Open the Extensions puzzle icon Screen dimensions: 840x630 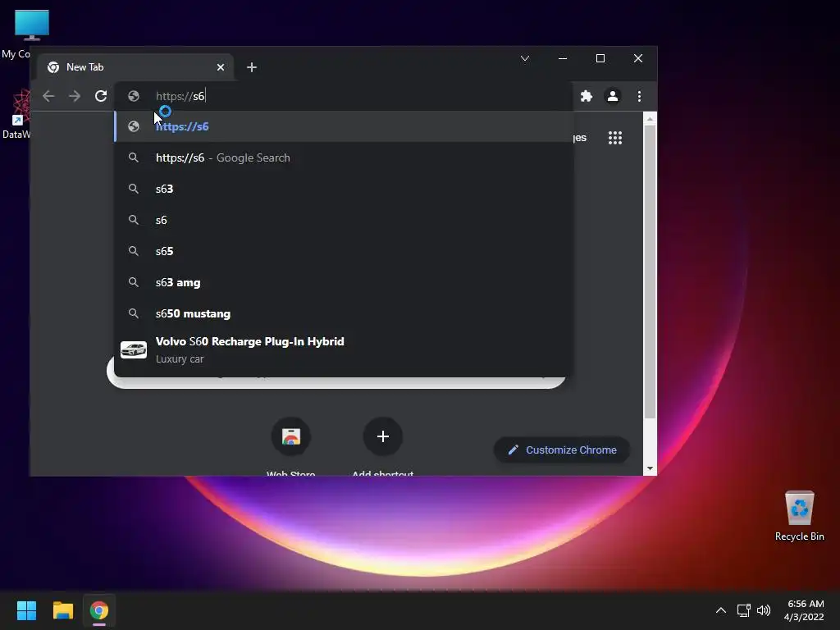[x=587, y=96]
